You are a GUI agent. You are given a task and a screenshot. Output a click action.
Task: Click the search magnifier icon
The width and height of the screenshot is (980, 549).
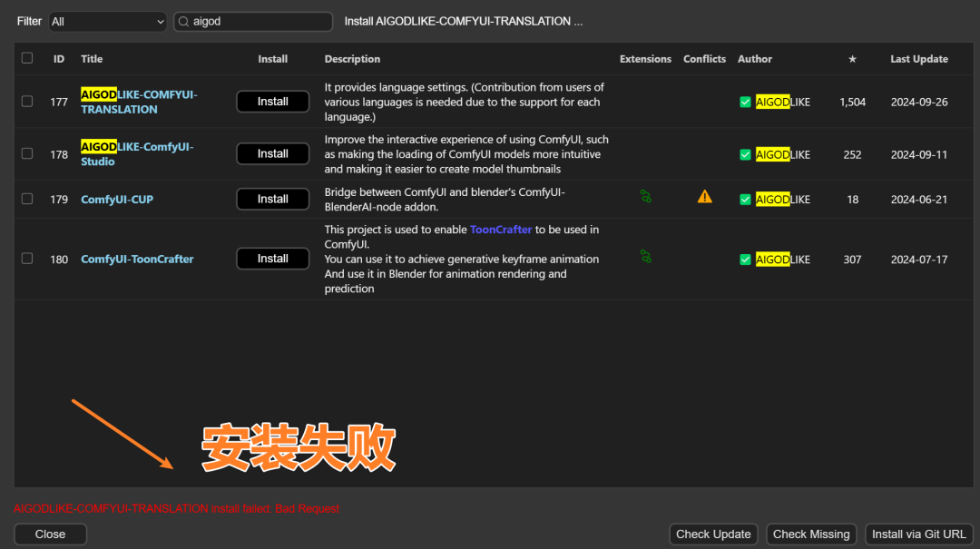(183, 22)
